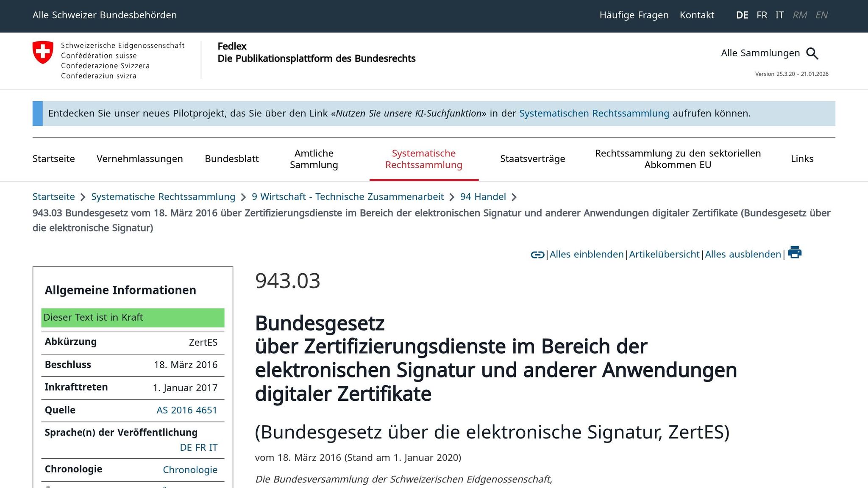This screenshot has width=868, height=488.
Task: Open the AS 2016 4651 source link
Action: [x=186, y=410]
